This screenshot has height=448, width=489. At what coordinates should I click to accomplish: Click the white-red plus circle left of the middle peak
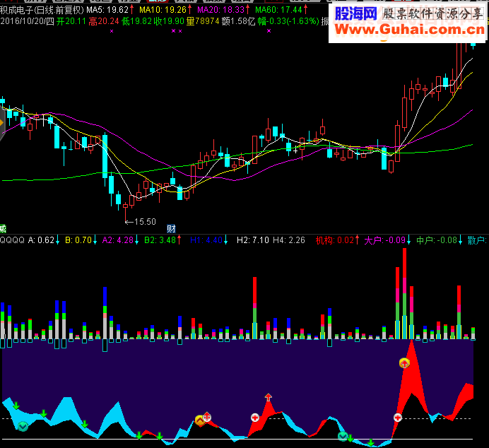coord(255,418)
